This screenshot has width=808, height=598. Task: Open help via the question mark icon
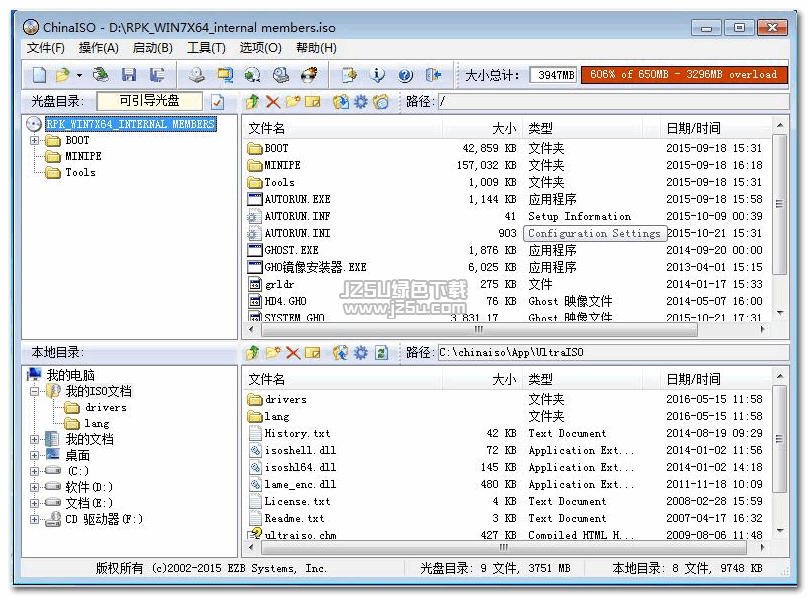click(x=406, y=75)
